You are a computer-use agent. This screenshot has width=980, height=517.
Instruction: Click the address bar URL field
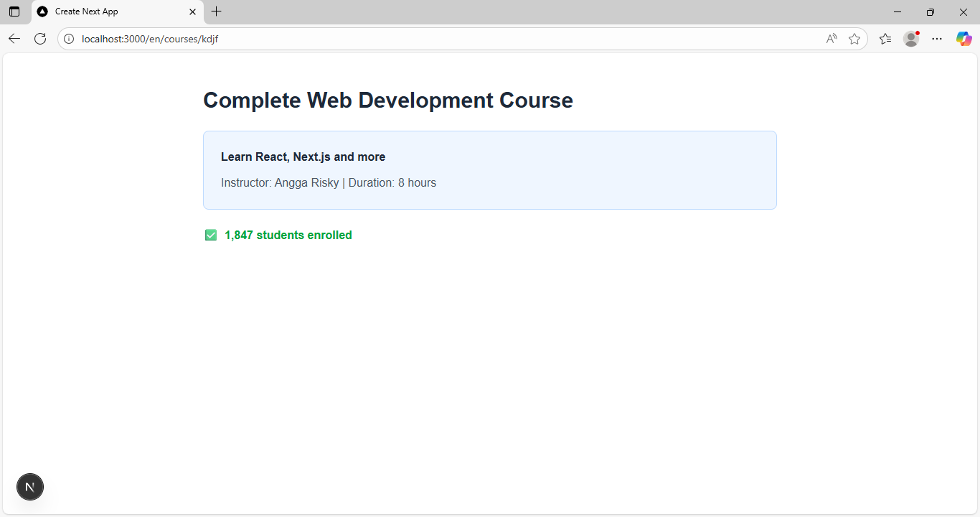[x=430, y=39]
